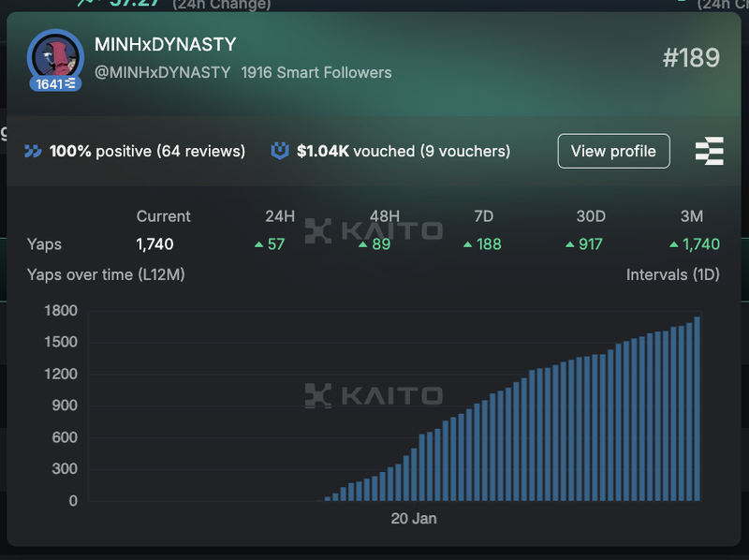Click the MINHxDYNASTY display name
749x560 pixels.
165,45
